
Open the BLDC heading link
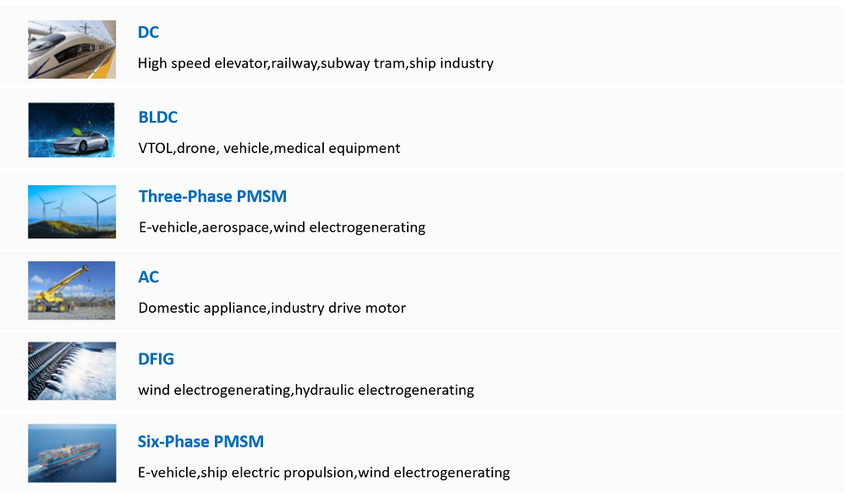[157, 117]
